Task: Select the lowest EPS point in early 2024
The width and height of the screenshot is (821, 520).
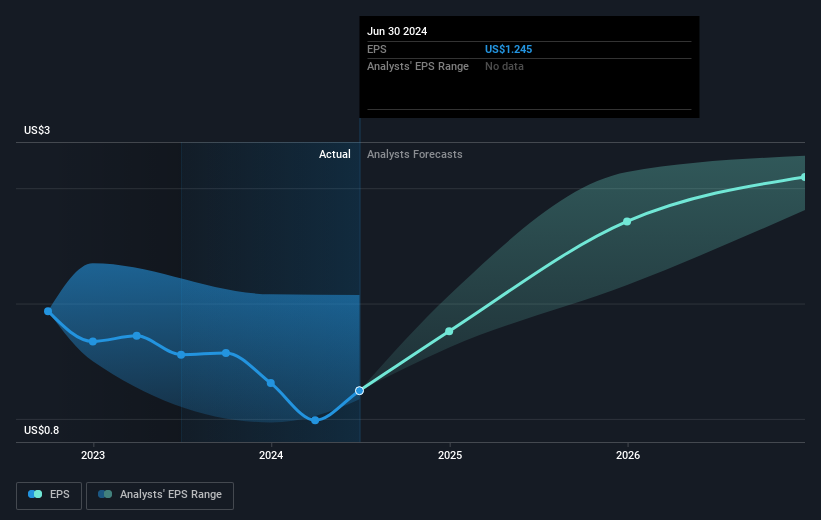Action: (315, 420)
